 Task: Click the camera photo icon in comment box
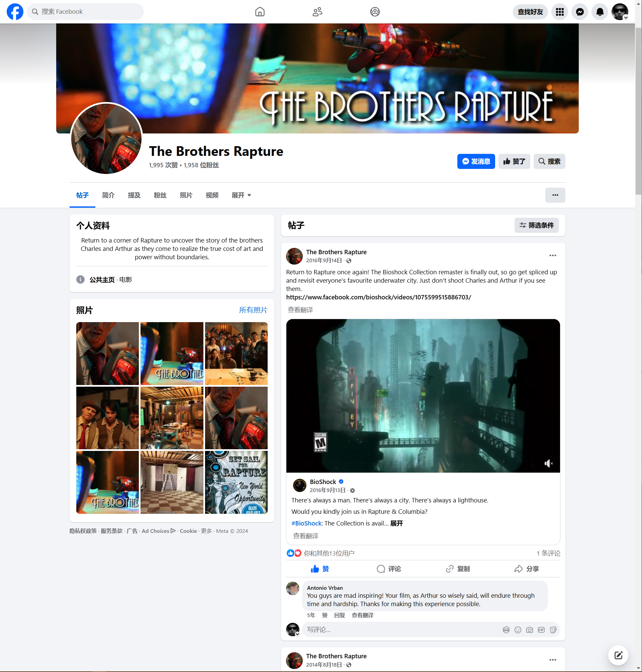click(529, 630)
